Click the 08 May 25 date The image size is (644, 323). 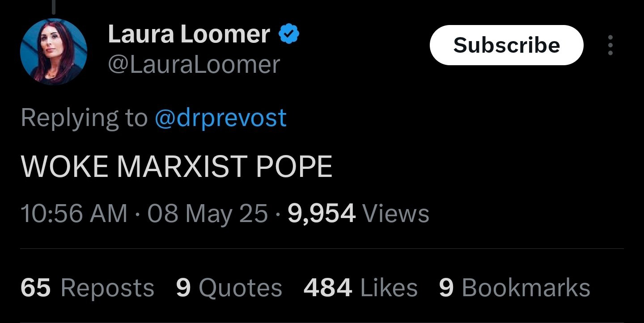tap(207, 213)
